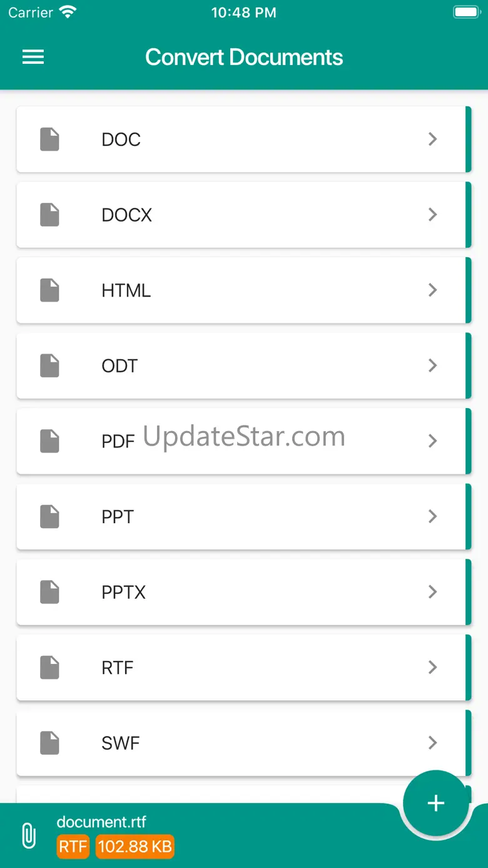Open the hamburger menu
Screen dimensions: 488x868
point(33,58)
